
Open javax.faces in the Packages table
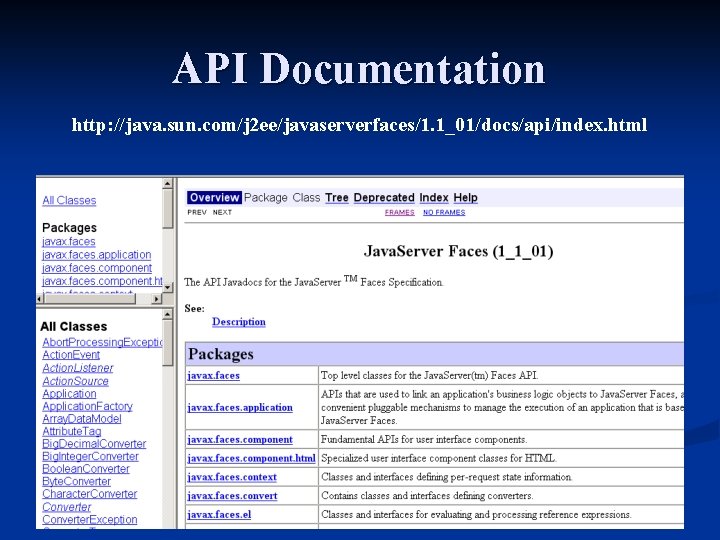tap(214, 376)
